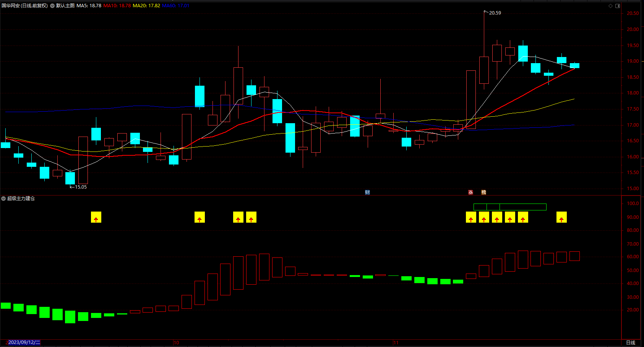644x347 pixels.
Task: Click the yellow arrow signal just after the 10 date mark
Action: tap(200, 217)
